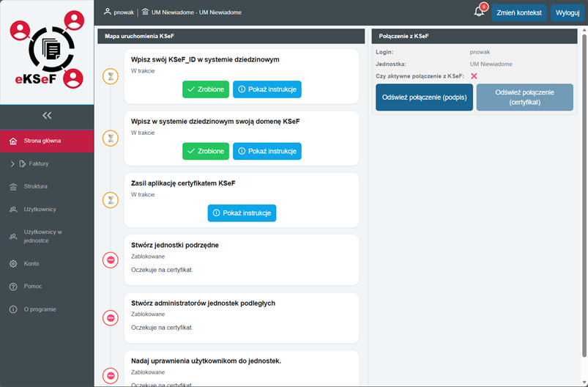Image resolution: width=588 pixels, height=387 pixels.
Task: Click the notifications bell icon
Action: point(479,12)
